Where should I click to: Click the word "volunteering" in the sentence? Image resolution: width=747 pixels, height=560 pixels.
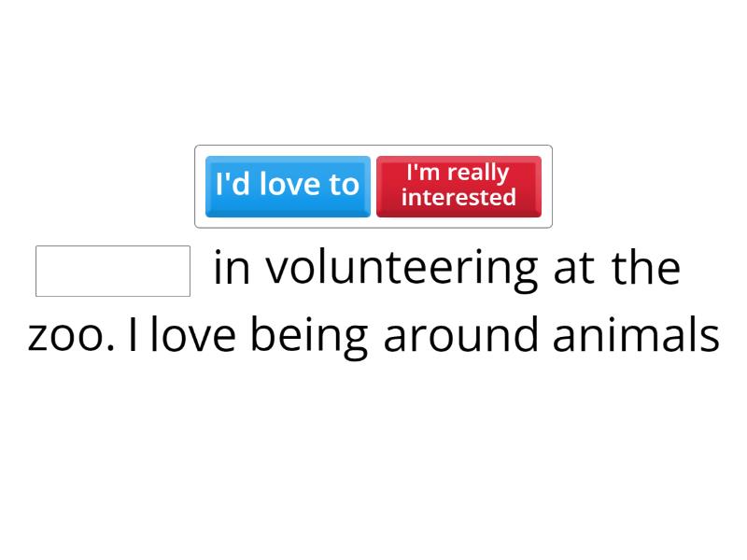[x=402, y=269]
